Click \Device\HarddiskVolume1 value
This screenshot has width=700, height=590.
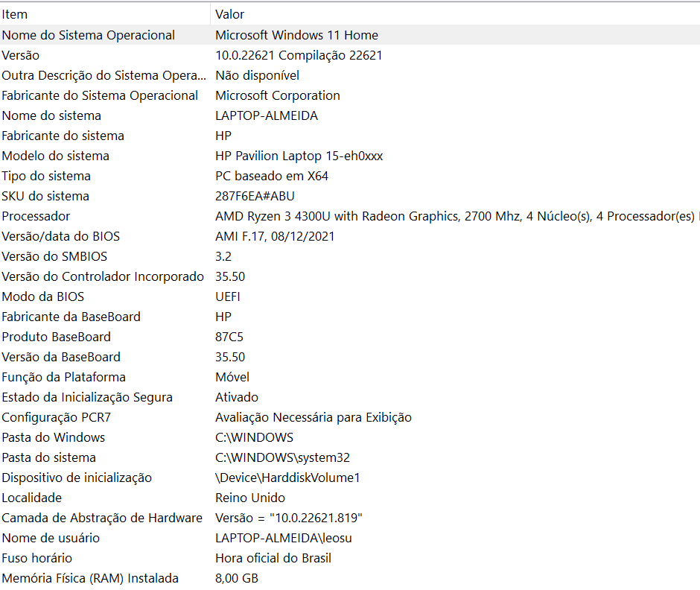click(287, 477)
